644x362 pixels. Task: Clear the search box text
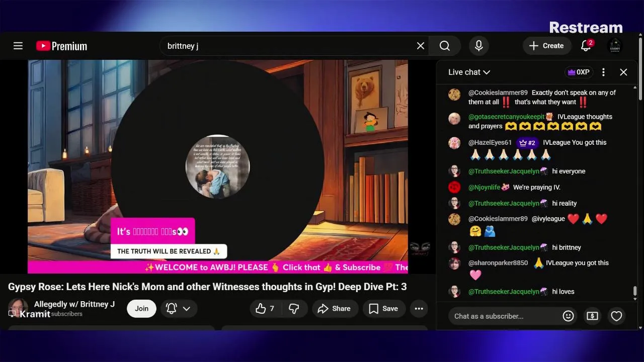click(421, 46)
